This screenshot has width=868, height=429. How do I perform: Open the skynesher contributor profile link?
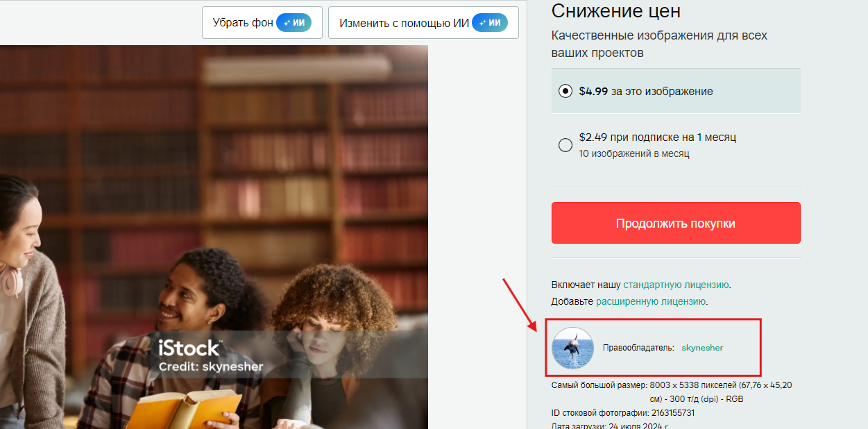tap(702, 347)
